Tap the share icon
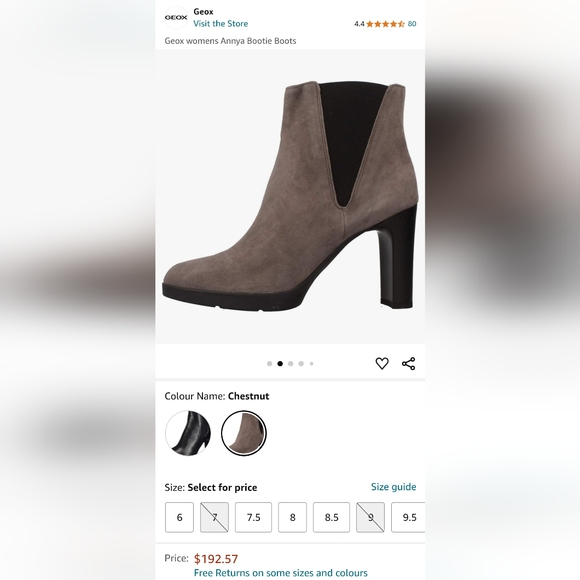 [408, 363]
